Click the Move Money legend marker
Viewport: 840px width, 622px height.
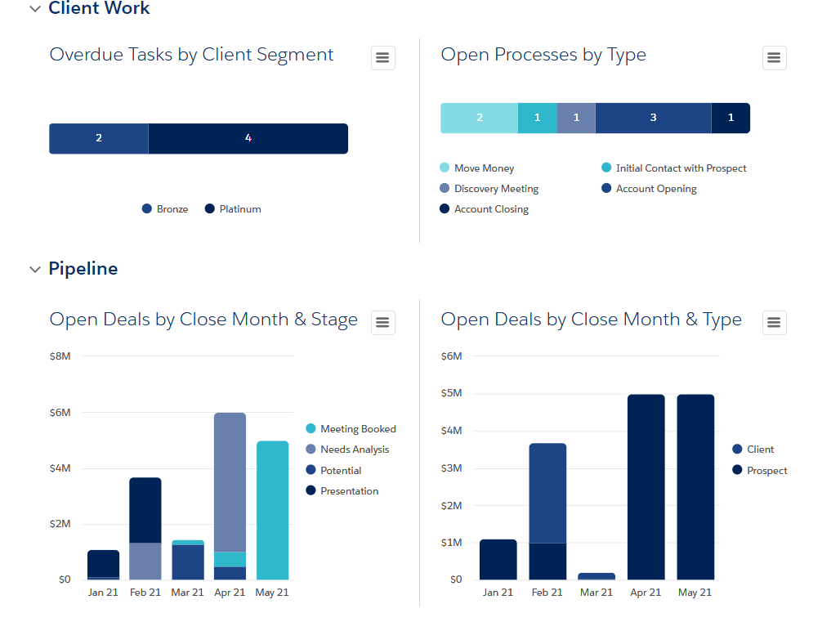445,168
